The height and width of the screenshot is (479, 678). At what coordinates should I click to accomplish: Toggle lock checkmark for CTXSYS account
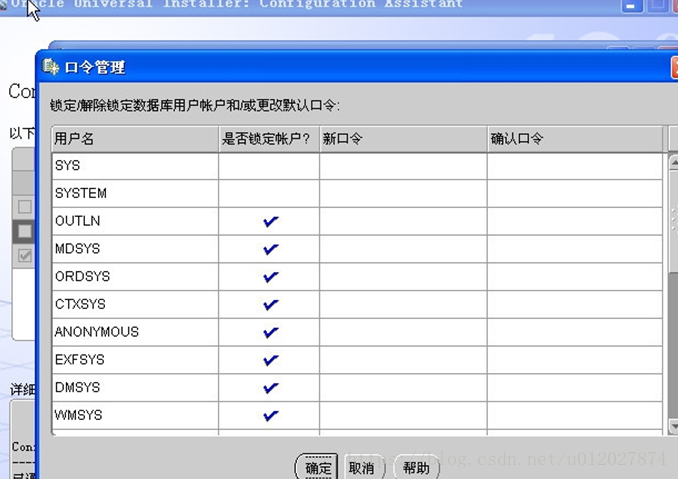click(270, 304)
